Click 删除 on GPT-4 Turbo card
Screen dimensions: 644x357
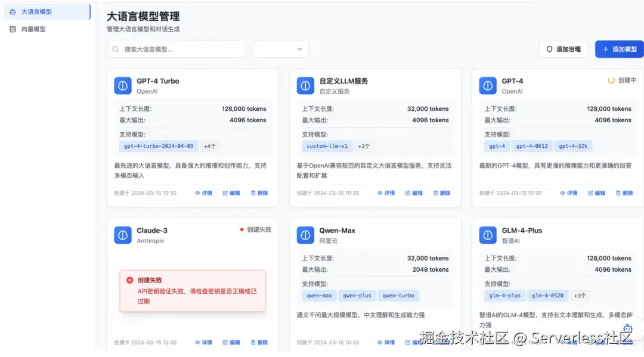tap(259, 193)
